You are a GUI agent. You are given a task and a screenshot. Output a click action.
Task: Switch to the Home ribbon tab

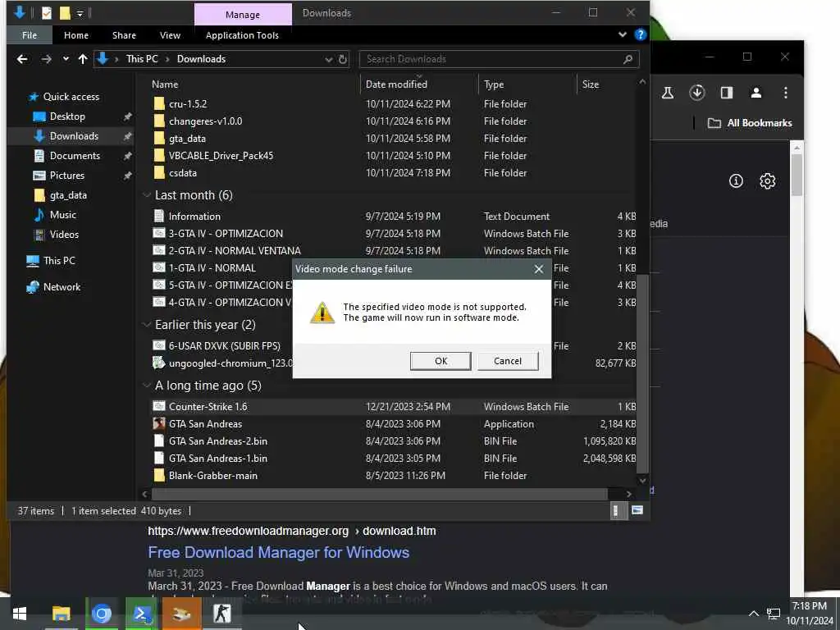tap(76, 35)
